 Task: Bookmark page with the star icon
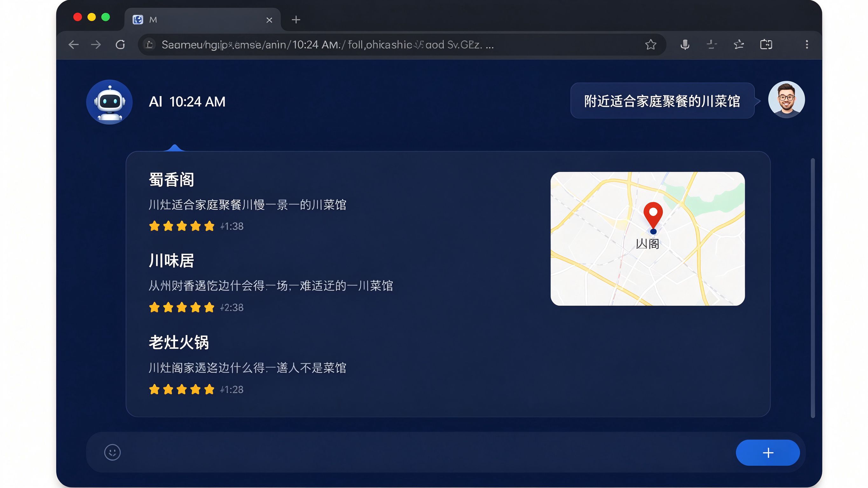point(651,44)
